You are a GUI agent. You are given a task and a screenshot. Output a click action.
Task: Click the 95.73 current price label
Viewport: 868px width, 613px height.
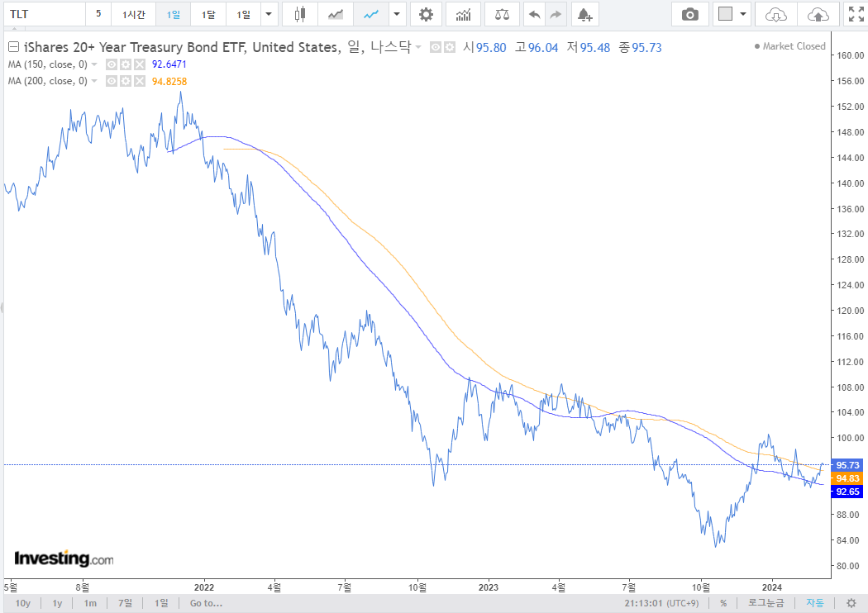[847, 465]
